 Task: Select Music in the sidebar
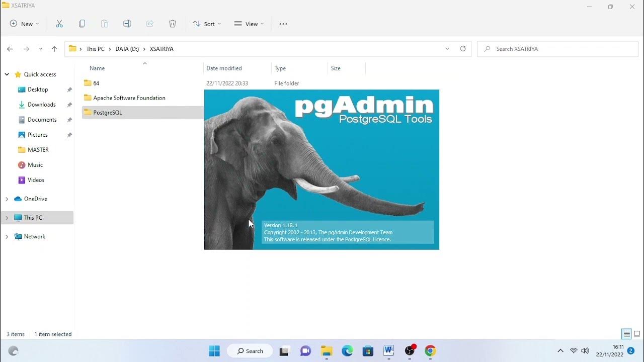(x=35, y=165)
